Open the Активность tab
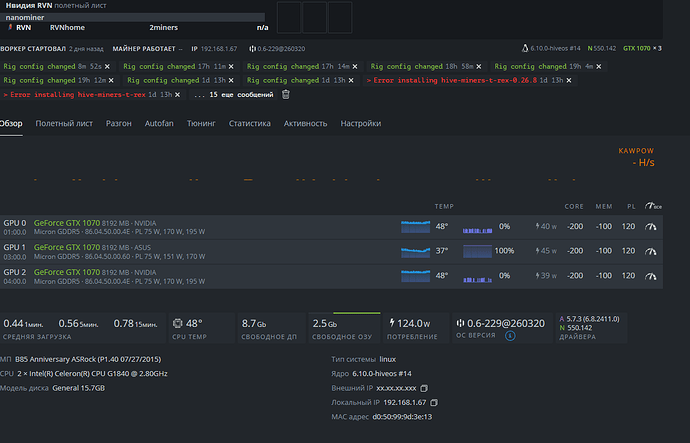The width and height of the screenshot is (690, 443). click(305, 124)
